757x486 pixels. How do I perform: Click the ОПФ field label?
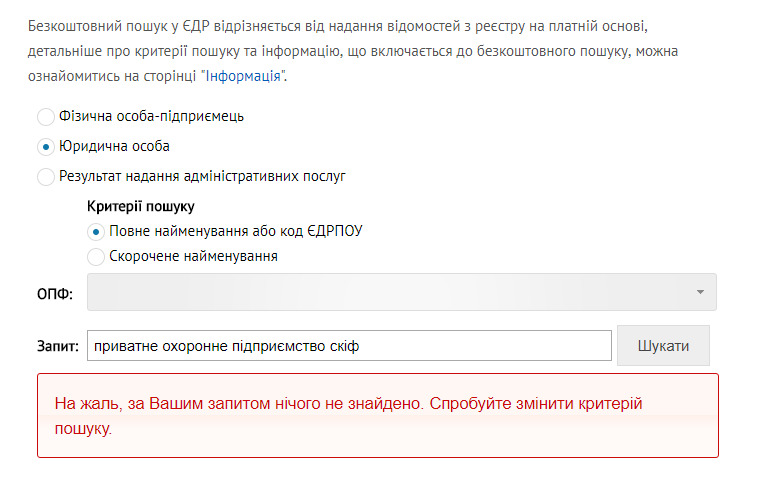pos(55,293)
